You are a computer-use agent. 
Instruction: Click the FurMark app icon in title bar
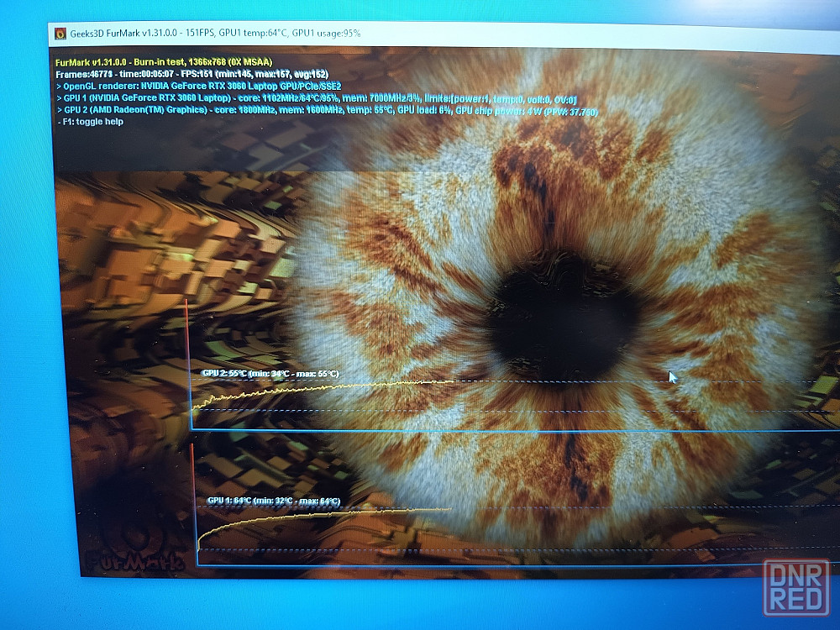[60, 34]
